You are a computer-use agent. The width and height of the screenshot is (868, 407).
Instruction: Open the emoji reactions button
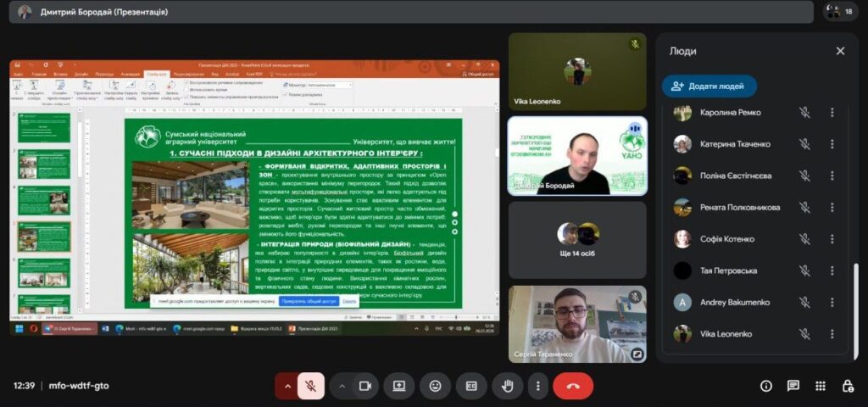[436, 386]
